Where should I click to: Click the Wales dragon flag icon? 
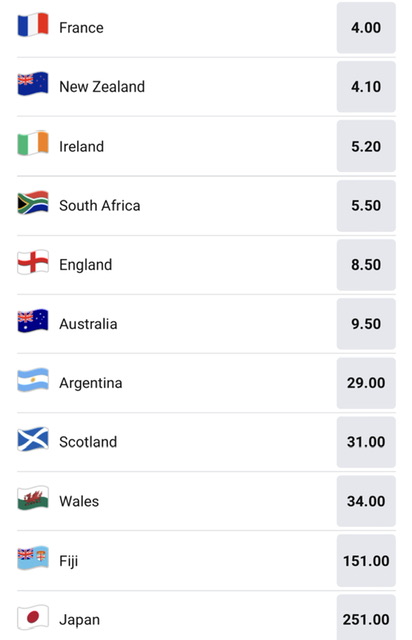(x=33, y=498)
